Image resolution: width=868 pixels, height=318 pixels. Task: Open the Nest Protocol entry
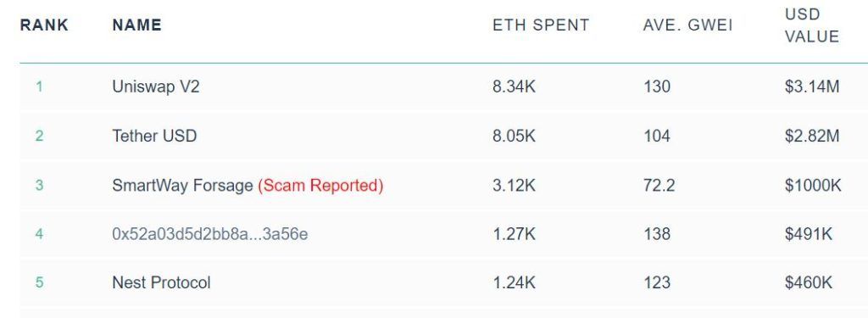(x=161, y=282)
